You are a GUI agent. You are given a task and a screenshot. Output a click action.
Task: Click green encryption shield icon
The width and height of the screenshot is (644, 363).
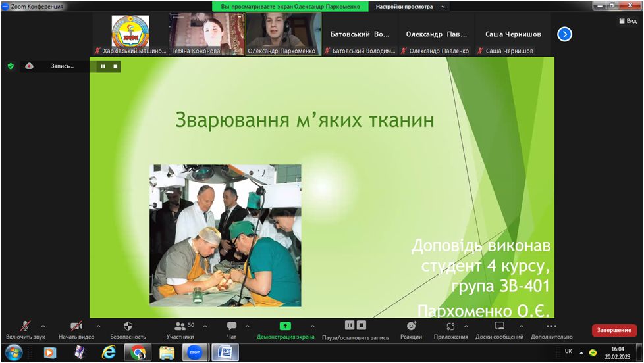[x=11, y=66]
